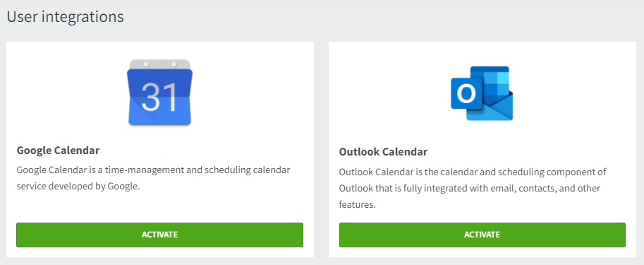644x265 pixels.
Task: Click the number 31 on the Google icon
Action: point(159,98)
